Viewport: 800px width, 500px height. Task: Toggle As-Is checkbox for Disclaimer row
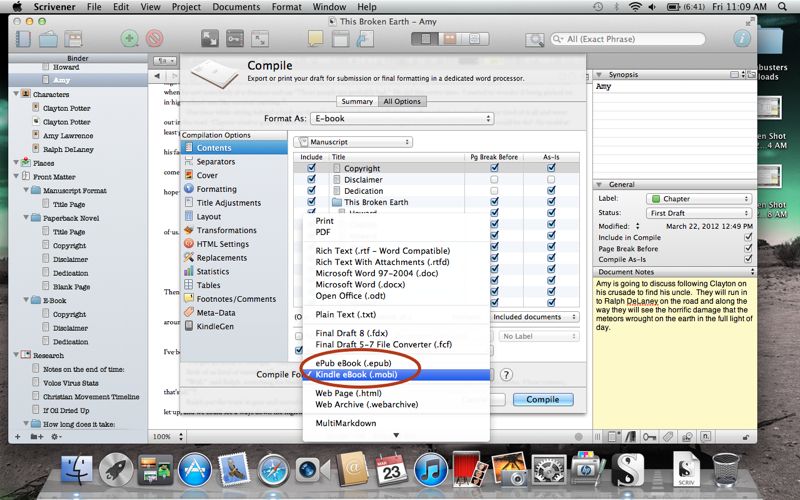tap(551, 179)
